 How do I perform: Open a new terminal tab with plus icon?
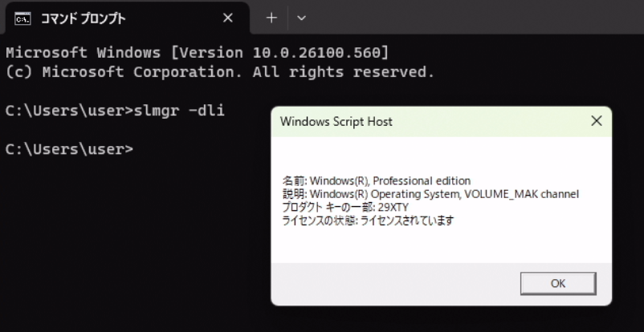click(271, 18)
